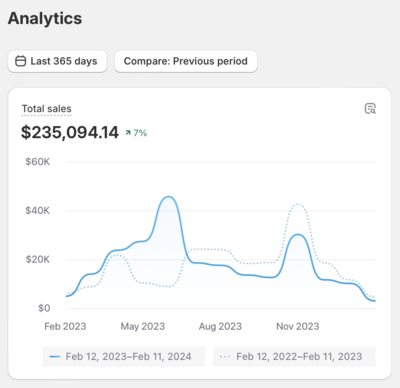Click the $60K gridline label
Viewport: 400px width, 388px height.
pyautogui.click(x=38, y=162)
